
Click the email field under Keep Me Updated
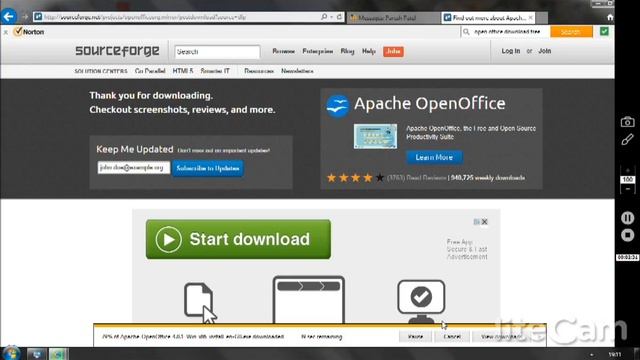click(133, 168)
